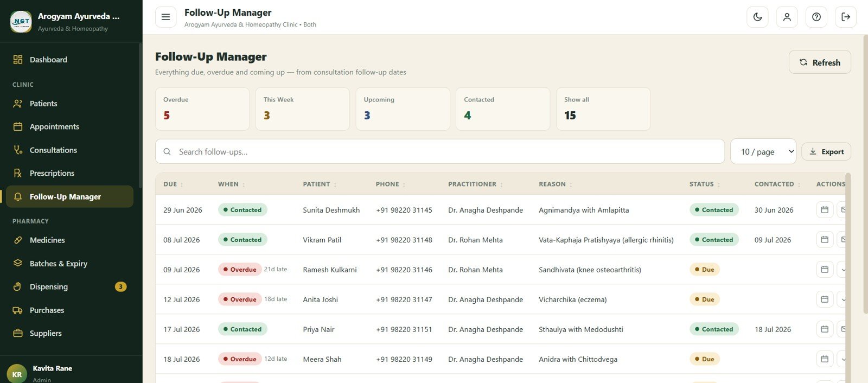Open Dashboard in the sidebar
This screenshot has height=383, width=868.
click(x=69, y=60)
